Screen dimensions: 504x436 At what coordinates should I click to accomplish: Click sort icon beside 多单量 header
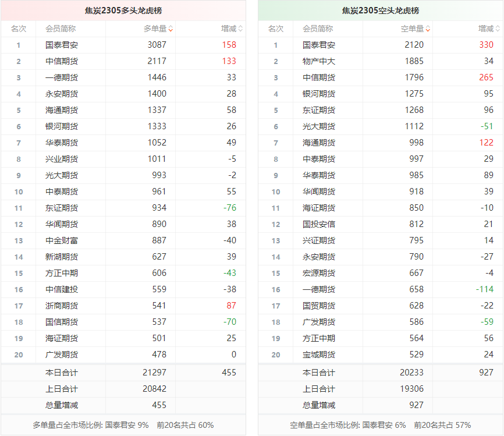[171, 29]
